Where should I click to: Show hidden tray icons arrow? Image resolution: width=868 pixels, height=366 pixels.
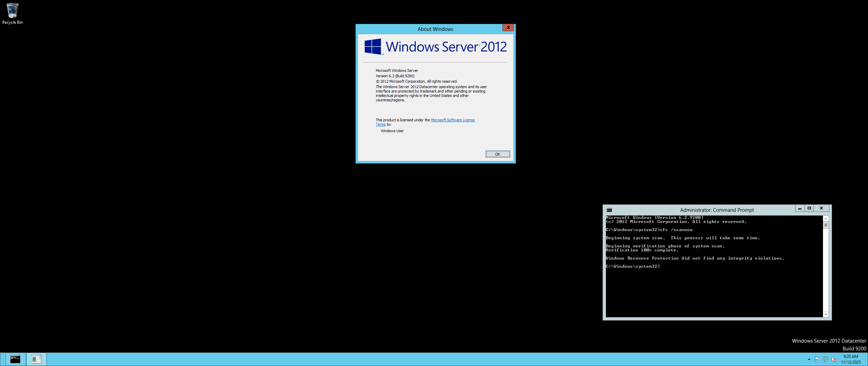pos(809,359)
